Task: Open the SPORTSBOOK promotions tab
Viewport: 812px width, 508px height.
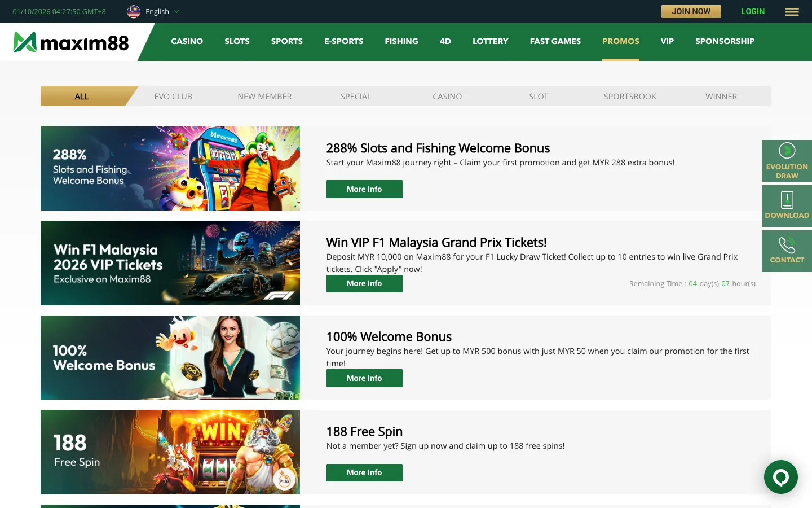Action: (x=630, y=96)
